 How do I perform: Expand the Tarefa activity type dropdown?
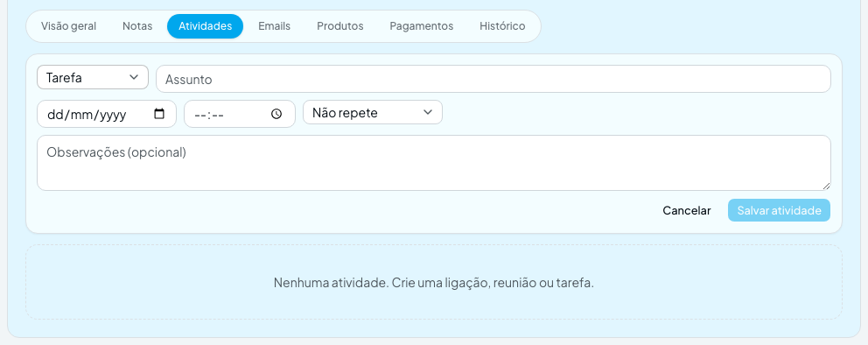[93, 77]
